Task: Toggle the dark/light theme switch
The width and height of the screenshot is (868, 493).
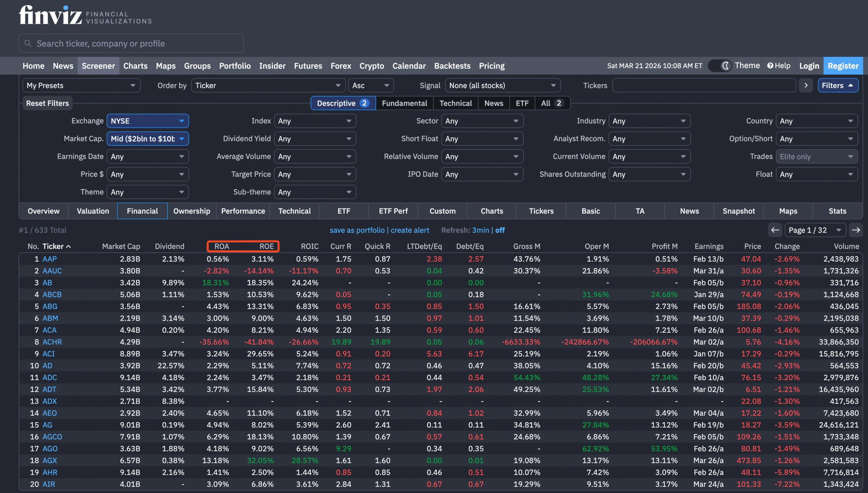Action: tap(719, 65)
